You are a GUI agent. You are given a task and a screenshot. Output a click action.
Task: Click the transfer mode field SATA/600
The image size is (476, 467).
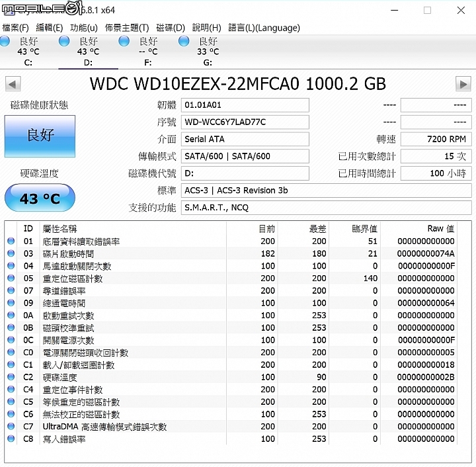245,156
